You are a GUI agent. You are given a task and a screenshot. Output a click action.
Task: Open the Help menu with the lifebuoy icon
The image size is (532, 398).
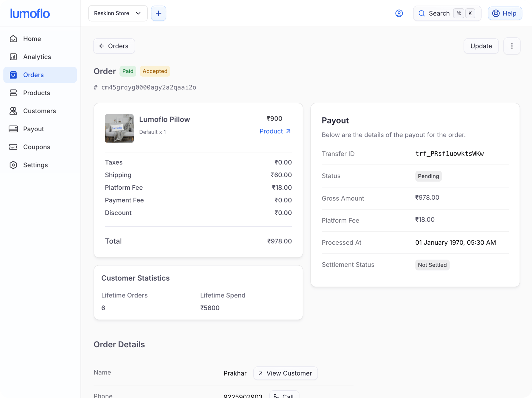pos(496,13)
